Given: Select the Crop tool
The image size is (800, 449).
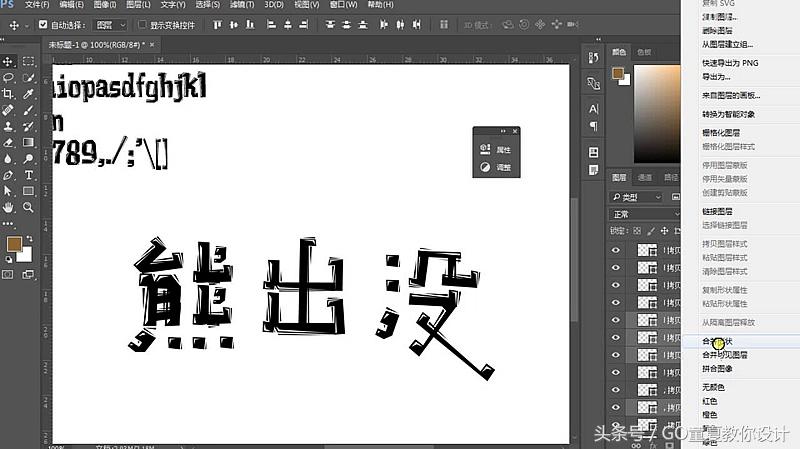Looking at the screenshot, I should click(x=8, y=94).
